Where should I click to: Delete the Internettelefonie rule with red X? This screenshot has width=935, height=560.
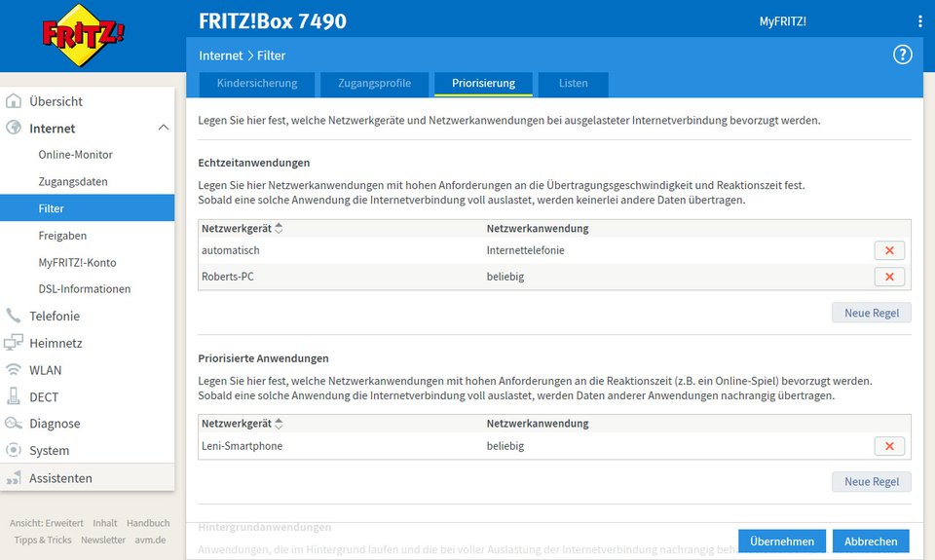click(x=889, y=250)
